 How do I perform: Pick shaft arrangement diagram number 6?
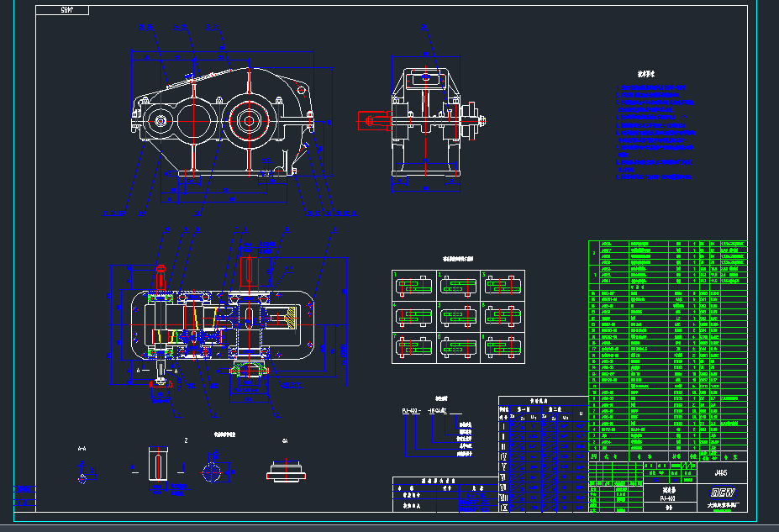[503, 316]
